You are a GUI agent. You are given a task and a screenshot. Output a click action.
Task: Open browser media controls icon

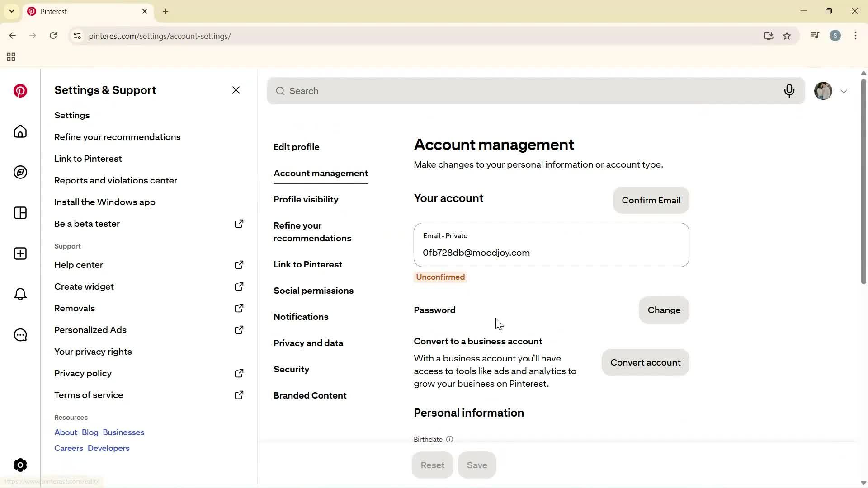[x=815, y=35]
